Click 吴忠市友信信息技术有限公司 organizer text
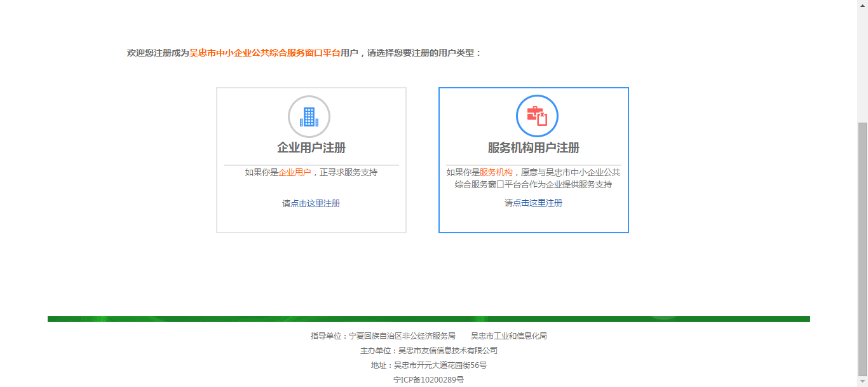The height and width of the screenshot is (387, 868). pyautogui.click(x=448, y=350)
